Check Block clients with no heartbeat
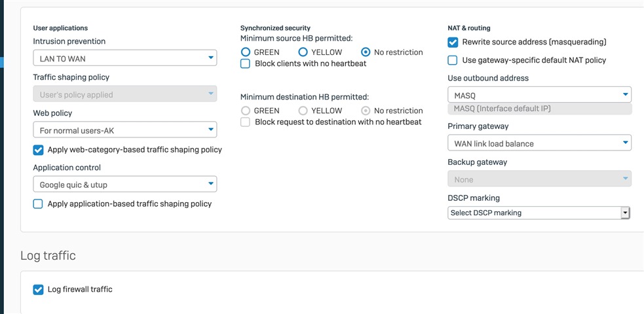 (245, 63)
